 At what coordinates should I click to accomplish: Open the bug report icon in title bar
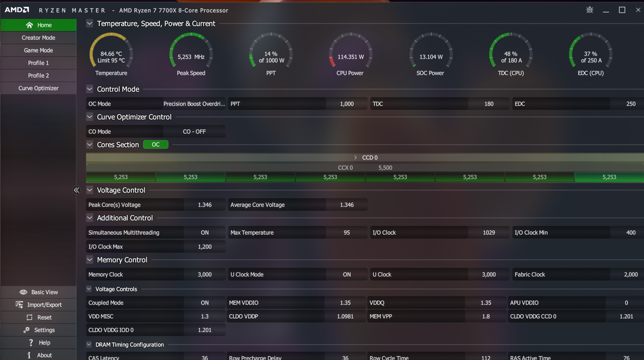pyautogui.click(x=590, y=10)
